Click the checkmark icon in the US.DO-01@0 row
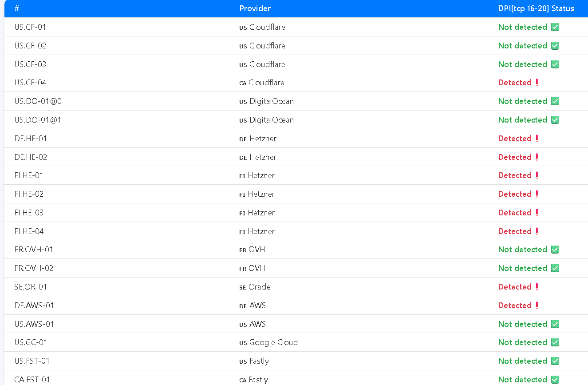Viewport: 588px width, 385px height. 554,101
